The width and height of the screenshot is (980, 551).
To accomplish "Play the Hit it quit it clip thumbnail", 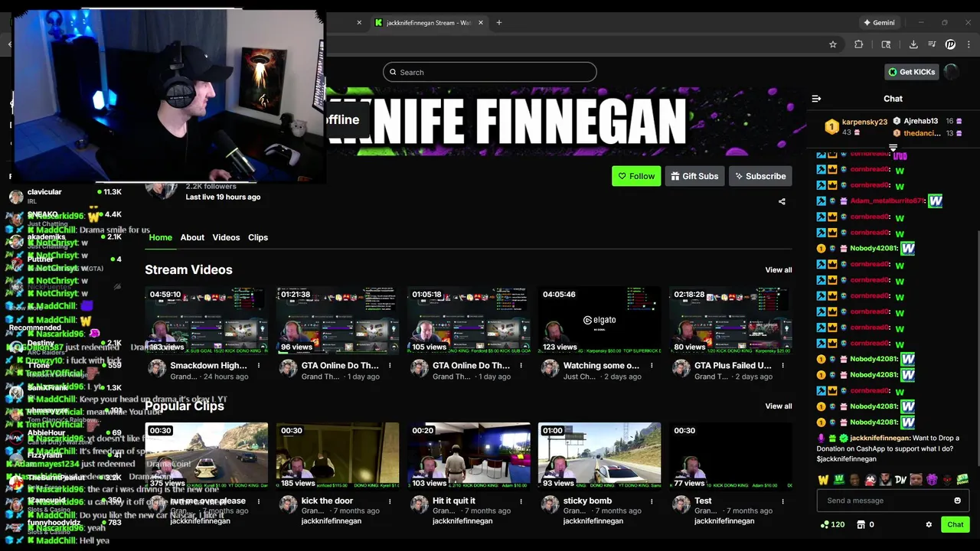I will point(469,457).
